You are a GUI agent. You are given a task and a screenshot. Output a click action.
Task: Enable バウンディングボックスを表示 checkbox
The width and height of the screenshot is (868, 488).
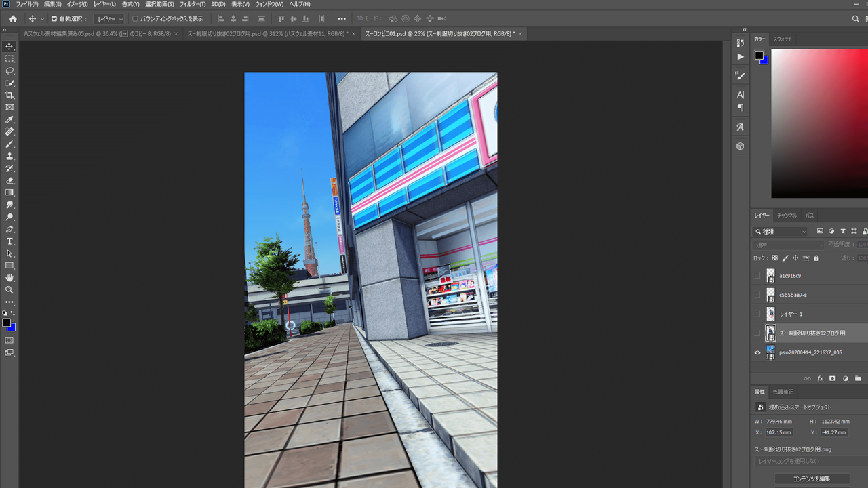click(x=135, y=19)
